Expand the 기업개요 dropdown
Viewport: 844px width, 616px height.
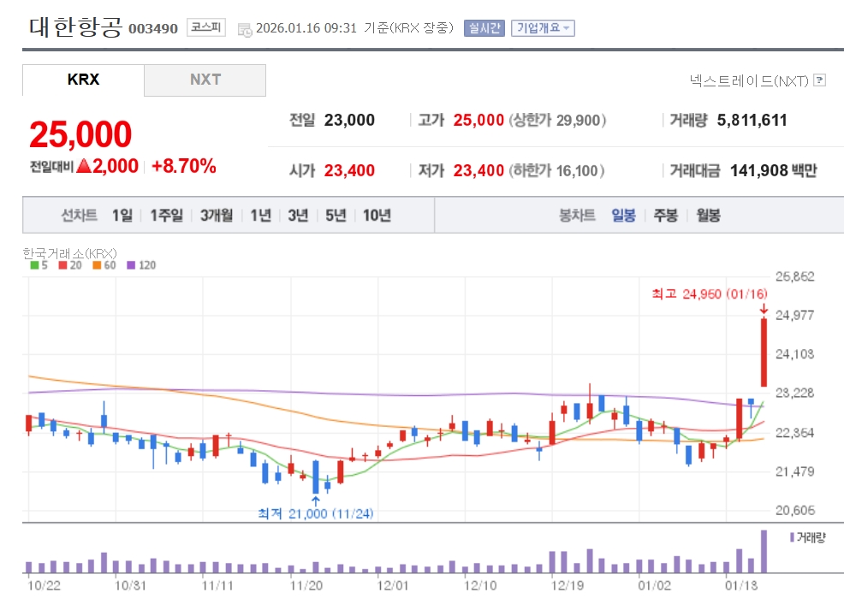tap(543, 28)
